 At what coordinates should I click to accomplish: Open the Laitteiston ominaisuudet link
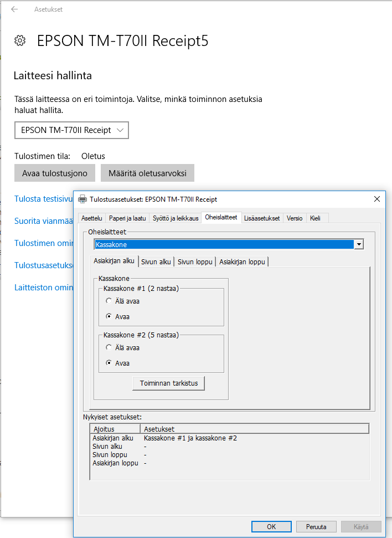pos(44,288)
